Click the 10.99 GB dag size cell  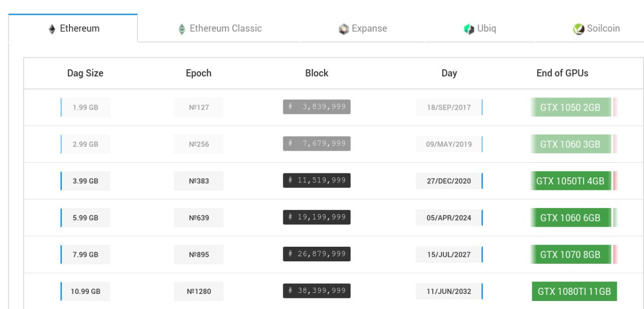(86, 291)
